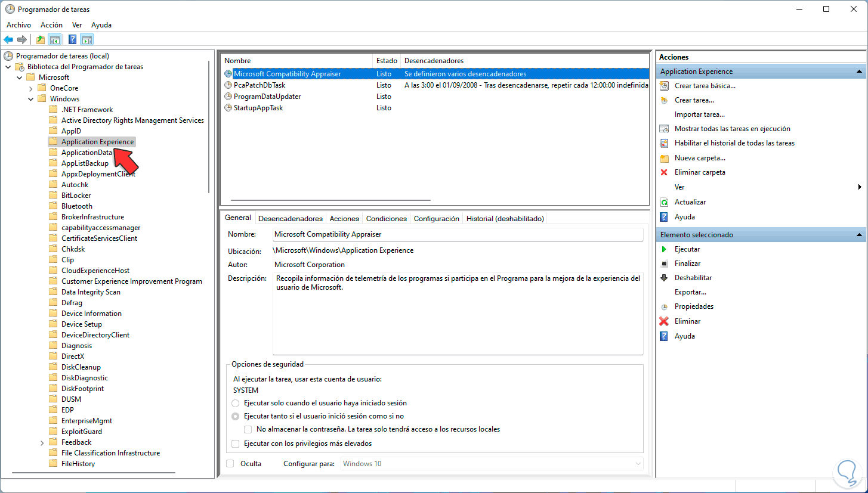
Task: Click the Mostrar todas las tareas icon
Action: [664, 129]
